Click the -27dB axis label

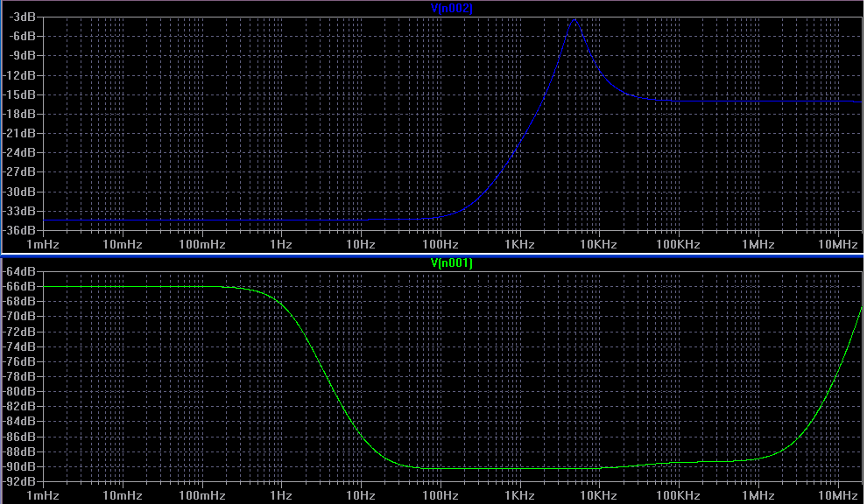20,171
